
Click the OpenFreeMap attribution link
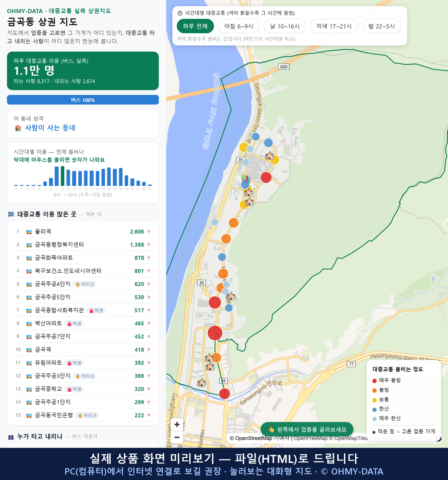tap(311, 438)
